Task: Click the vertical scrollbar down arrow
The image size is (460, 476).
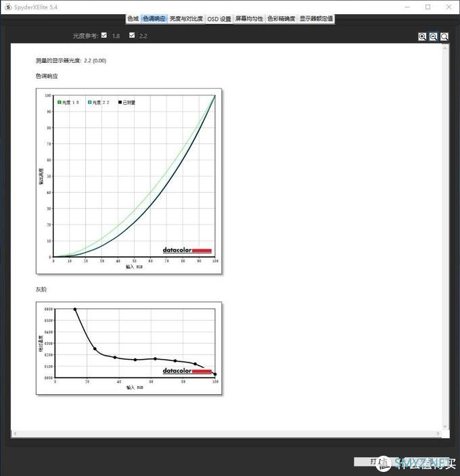Action: (x=445, y=427)
